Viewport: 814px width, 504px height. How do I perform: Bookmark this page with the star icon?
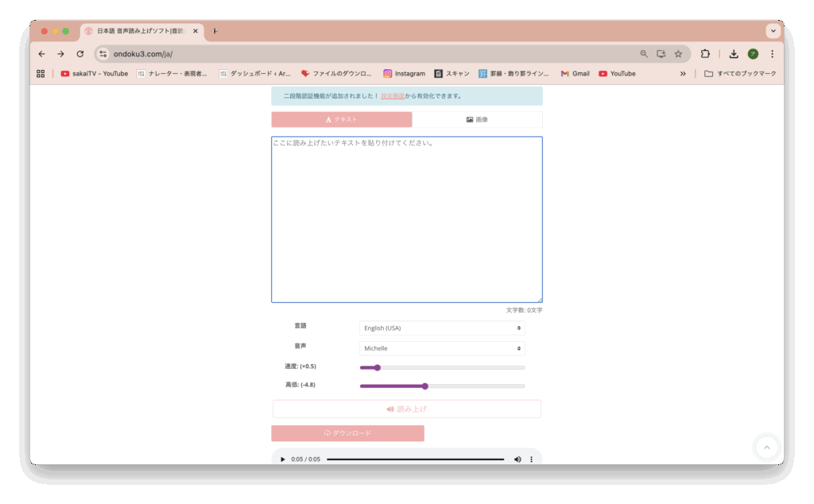pyautogui.click(x=678, y=54)
